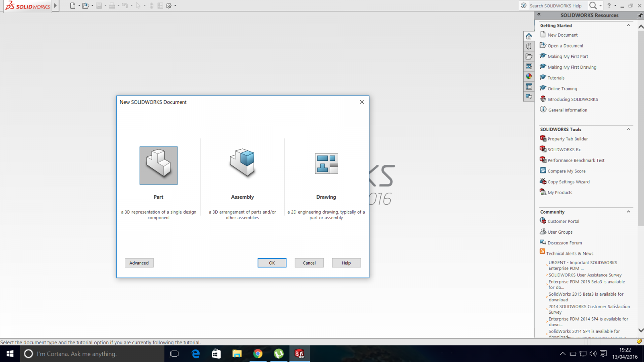Open Making My First Drawing tutorial
Image resolution: width=644 pixels, height=362 pixels.
[572, 67]
